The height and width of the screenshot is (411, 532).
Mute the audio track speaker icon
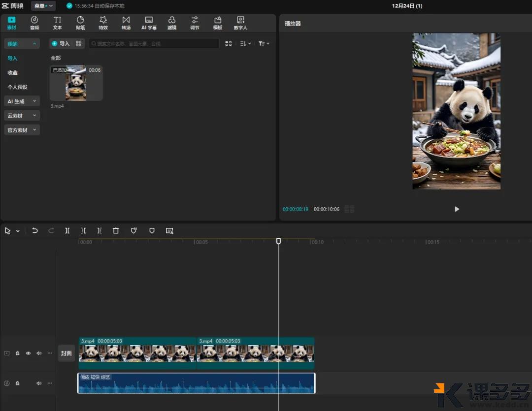39,383
